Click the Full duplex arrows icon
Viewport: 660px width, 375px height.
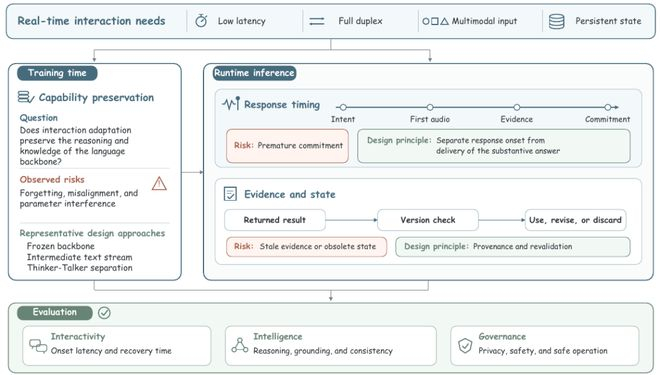coord(317,21)
